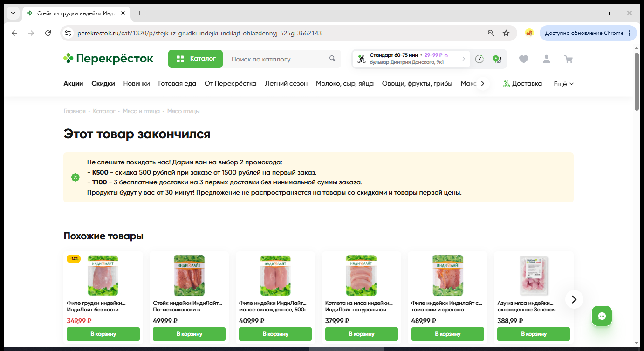Open the Молоко, сыр, яйца category
The image size is (644, 351).
tap(345, 84)
